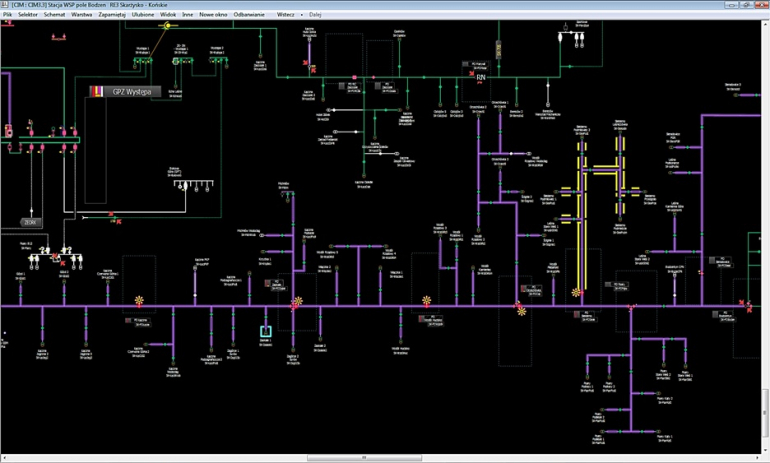This screenshot has height=463, width=770.
Task: Click the ZDJK box in left substation
Action: tap(31, 221)
